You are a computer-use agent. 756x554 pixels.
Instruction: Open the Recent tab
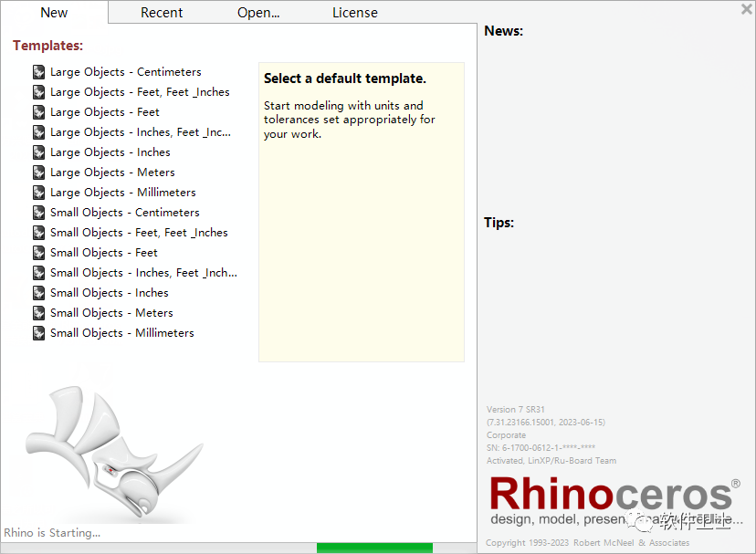tap(162, 13)
